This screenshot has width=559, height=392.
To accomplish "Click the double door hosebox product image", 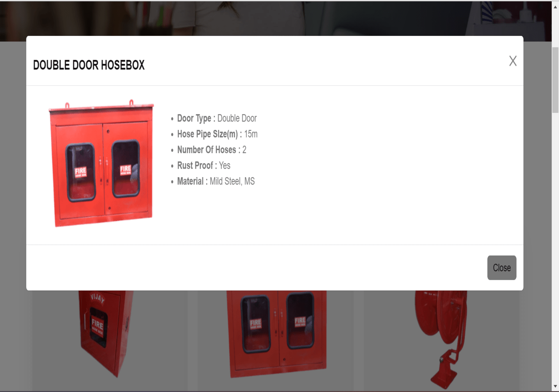I will (101, 163).
